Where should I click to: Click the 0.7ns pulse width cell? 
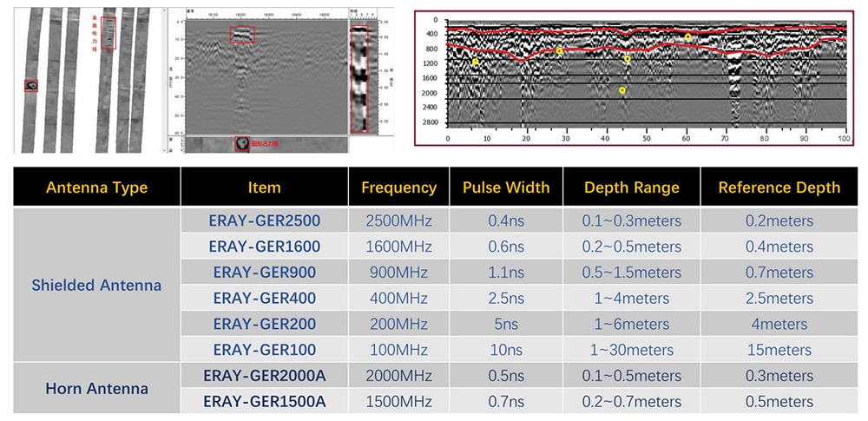point(506,401)
